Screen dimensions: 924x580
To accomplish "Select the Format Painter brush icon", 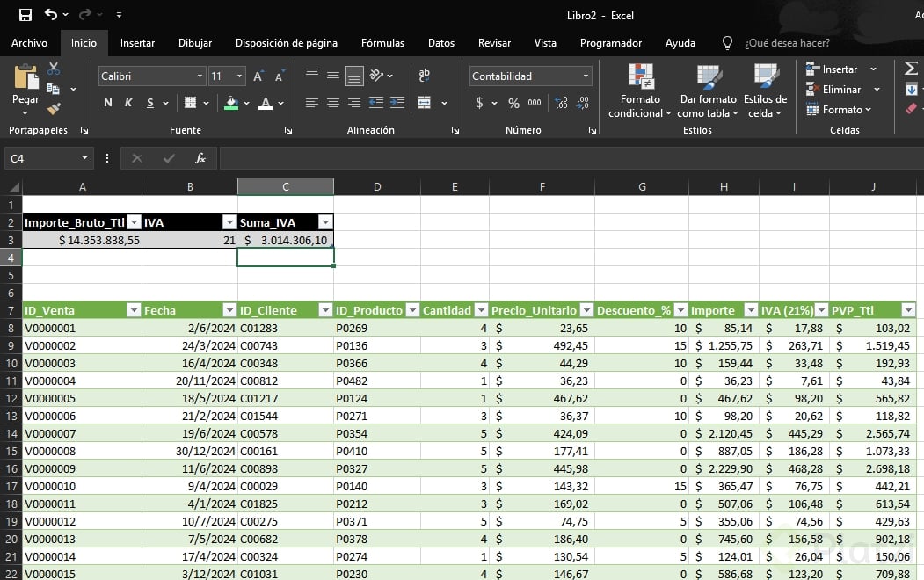I will [54, 109].
